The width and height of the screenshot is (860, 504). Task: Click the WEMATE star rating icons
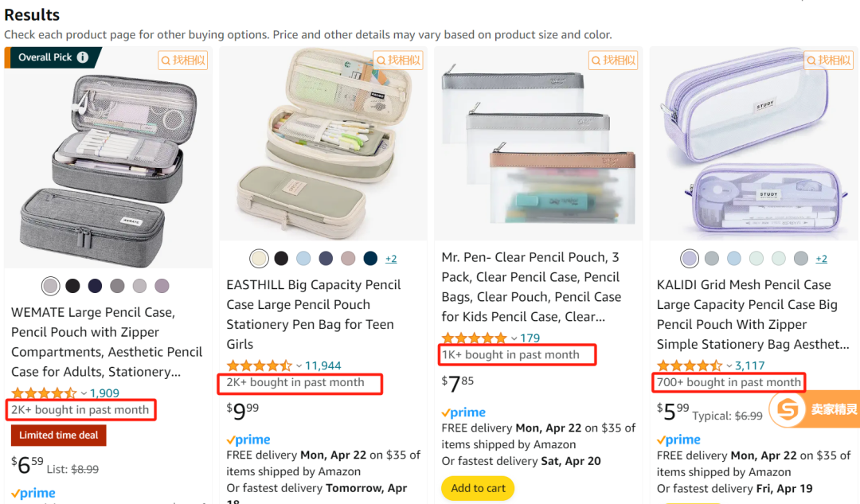click(x=44, y=393)
